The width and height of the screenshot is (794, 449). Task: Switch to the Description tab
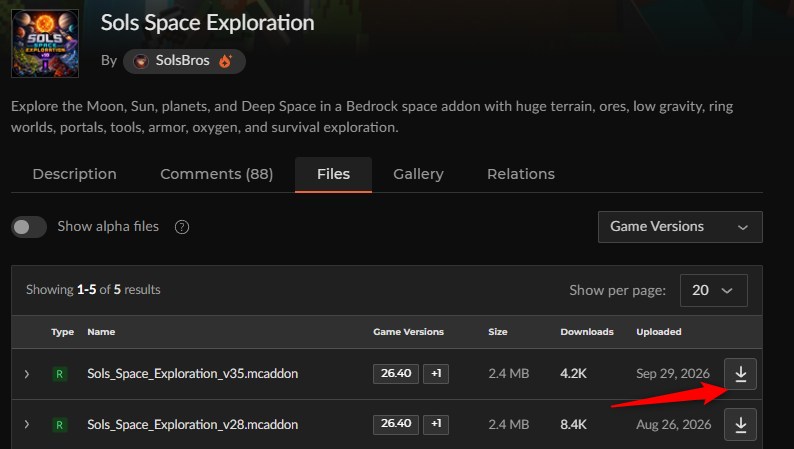coord(74,174)
